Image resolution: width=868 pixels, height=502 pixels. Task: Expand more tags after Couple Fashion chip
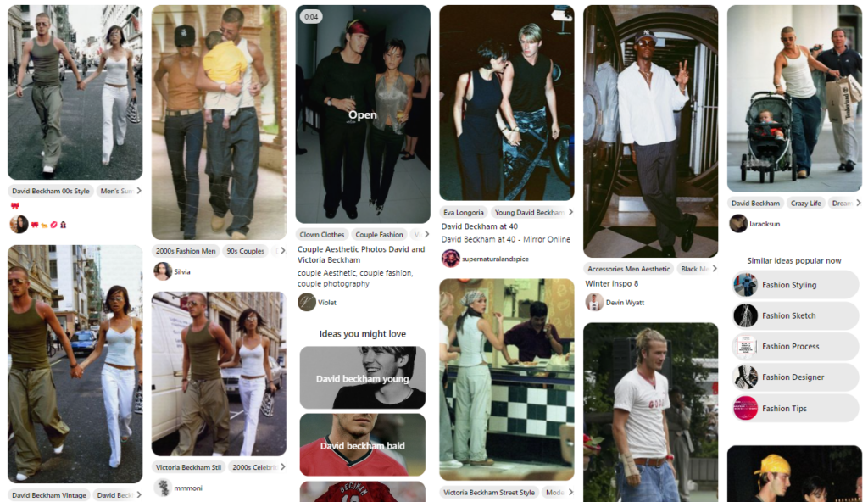tap(426, 234)
